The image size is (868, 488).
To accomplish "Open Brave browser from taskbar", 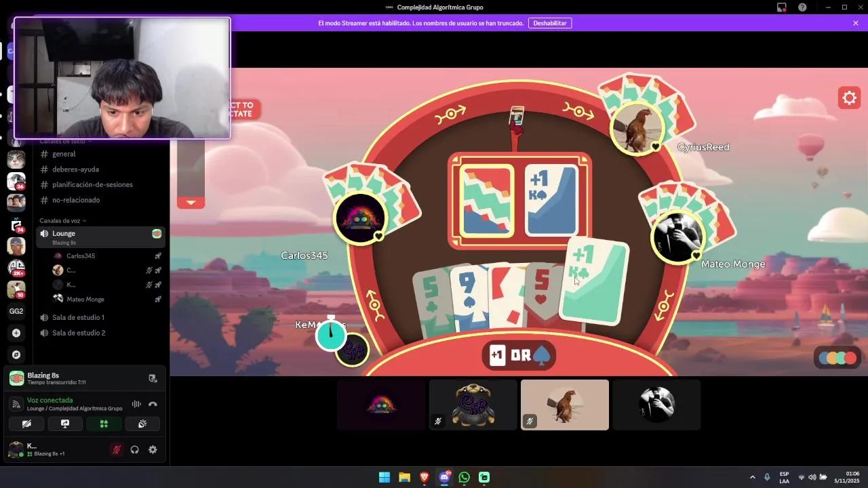I will [x=425, y=477].
